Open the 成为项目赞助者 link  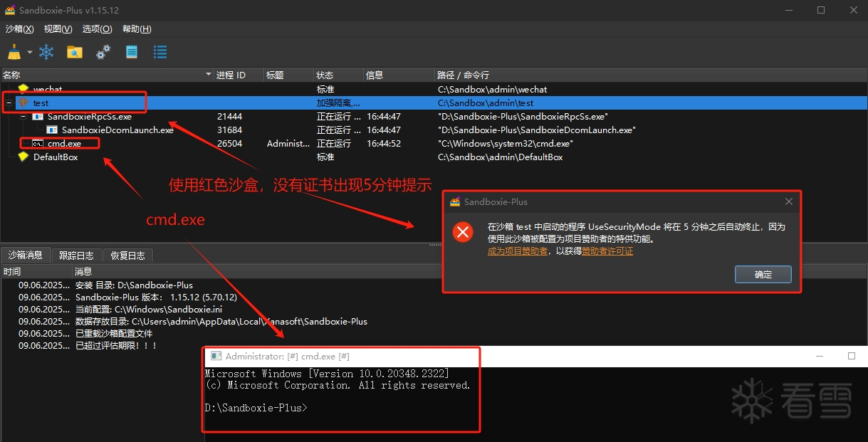pyautogui.click(x=518, y=251)
